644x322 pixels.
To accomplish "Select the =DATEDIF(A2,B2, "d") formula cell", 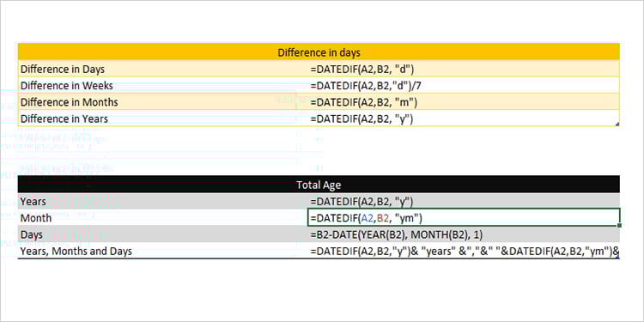I will point(464,69).
